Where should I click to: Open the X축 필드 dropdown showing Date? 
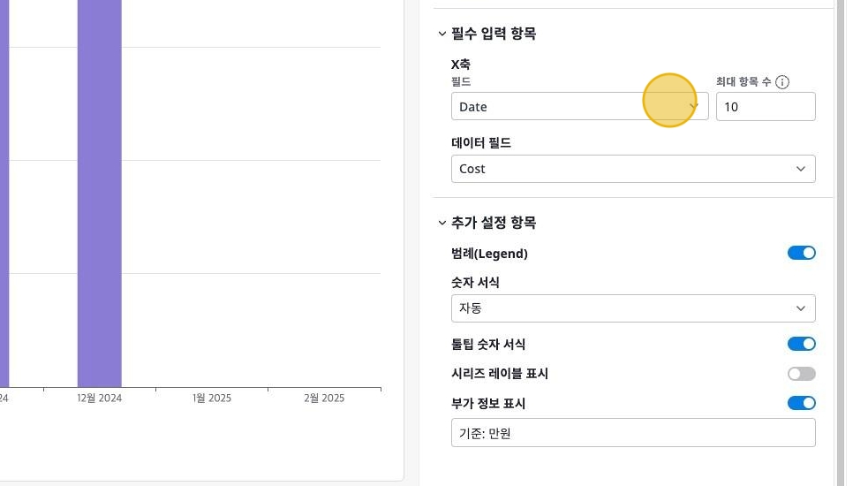pyautogui.click(x=579, y=107)
